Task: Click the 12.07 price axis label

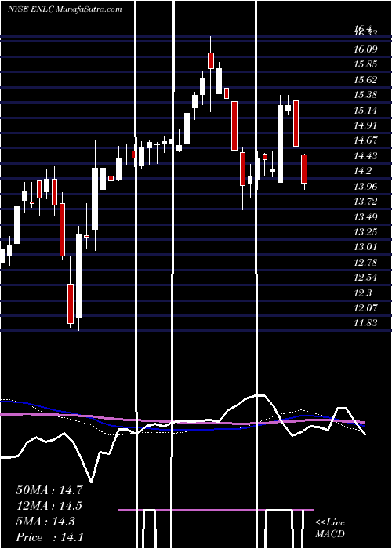Action: 365,308
